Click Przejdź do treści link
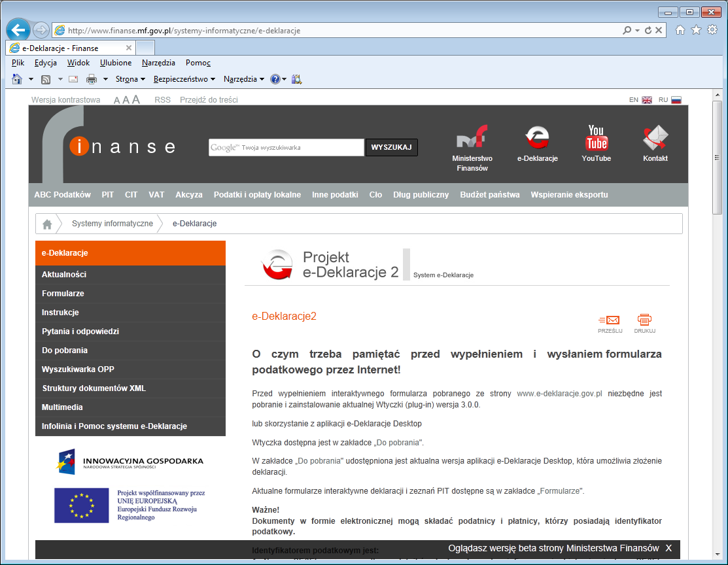This screenshot has width=728, height=565. coord(209,100)
